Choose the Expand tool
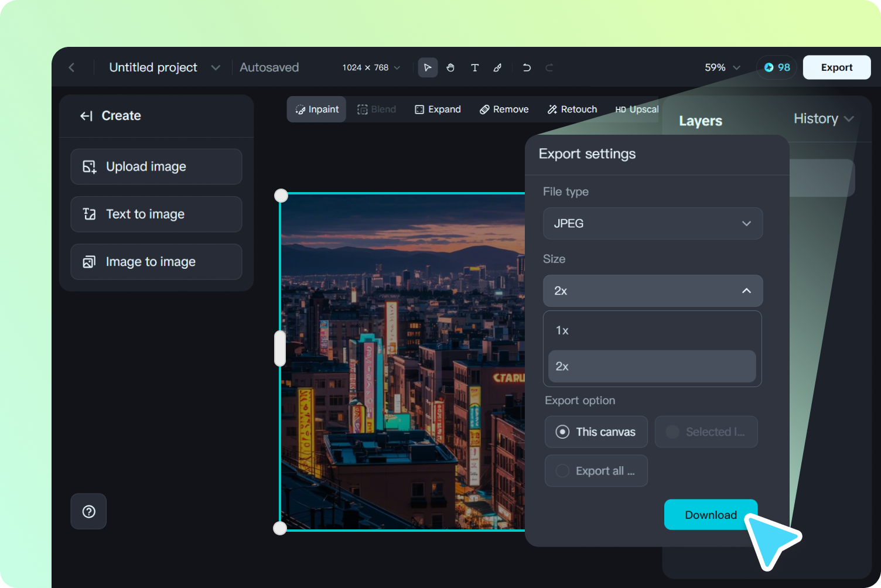The image size is (881, 588). pyautogui.click(x=438, y=110)
